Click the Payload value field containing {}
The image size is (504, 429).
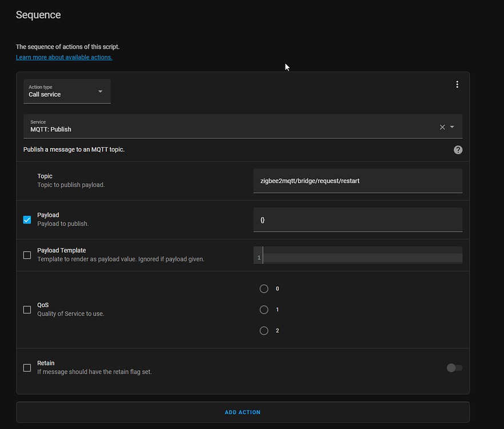click(x=358, y=220)
